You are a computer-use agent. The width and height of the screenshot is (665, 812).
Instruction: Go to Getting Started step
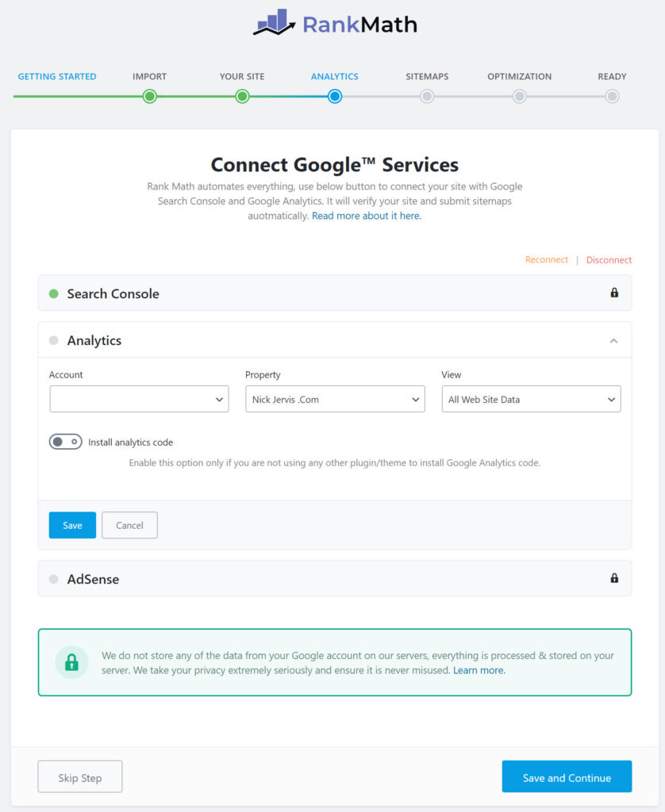(x=57, y=76)
